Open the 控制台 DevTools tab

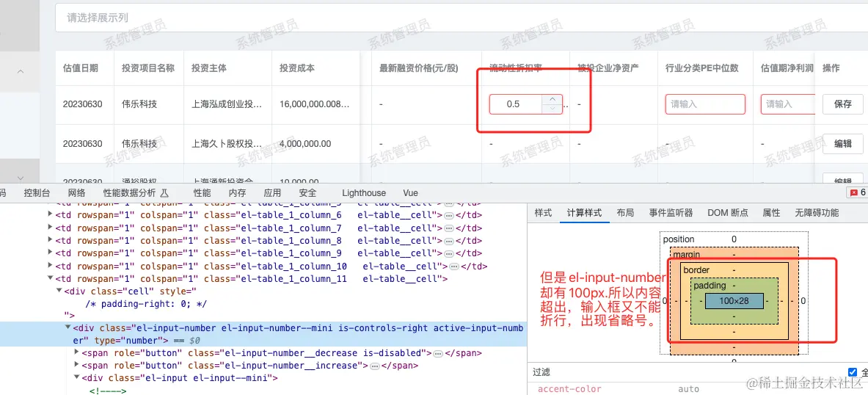pyautogui.click(x=37, y=193)
